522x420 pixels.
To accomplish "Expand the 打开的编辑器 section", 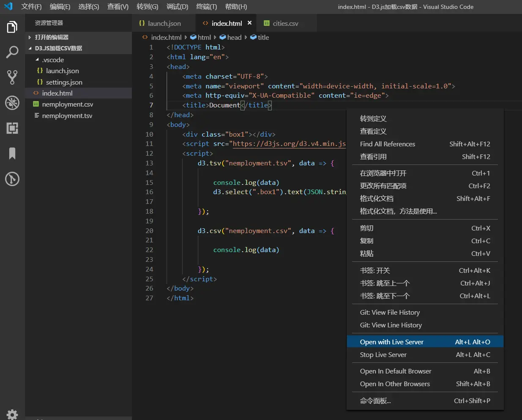I will point(52,37).
